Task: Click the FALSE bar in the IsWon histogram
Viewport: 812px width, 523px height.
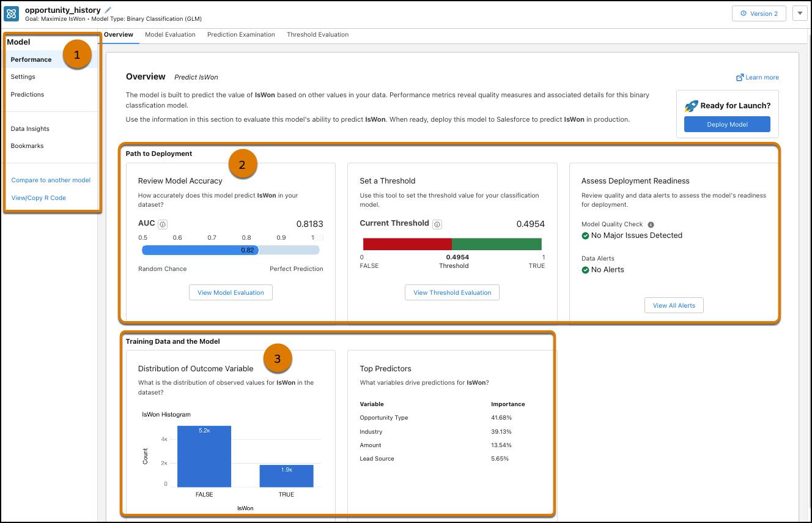Action: 204,456
